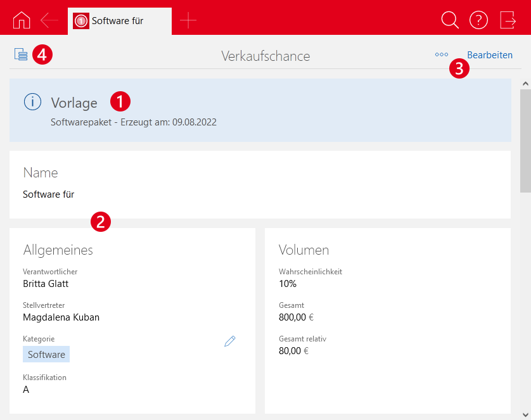Click the Britta Glatt responsible name
Viewport: 531px width, 420px height.
[x=46, y=284]
